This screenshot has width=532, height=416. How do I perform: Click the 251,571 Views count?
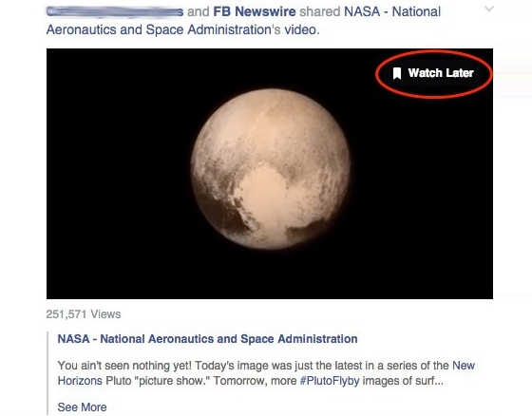click(84, 314)
